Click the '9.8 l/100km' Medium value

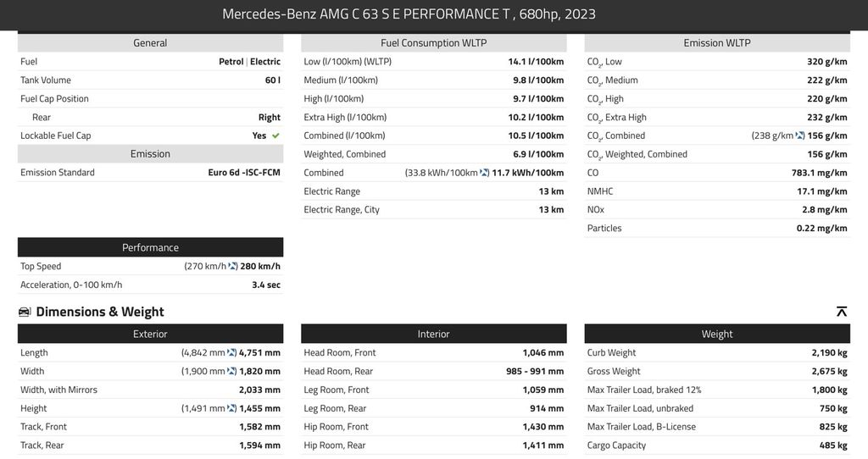point(538,80)
